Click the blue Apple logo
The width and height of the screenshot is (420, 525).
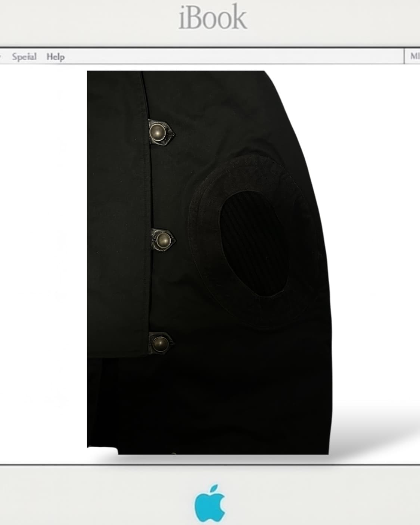pos(210,504)
